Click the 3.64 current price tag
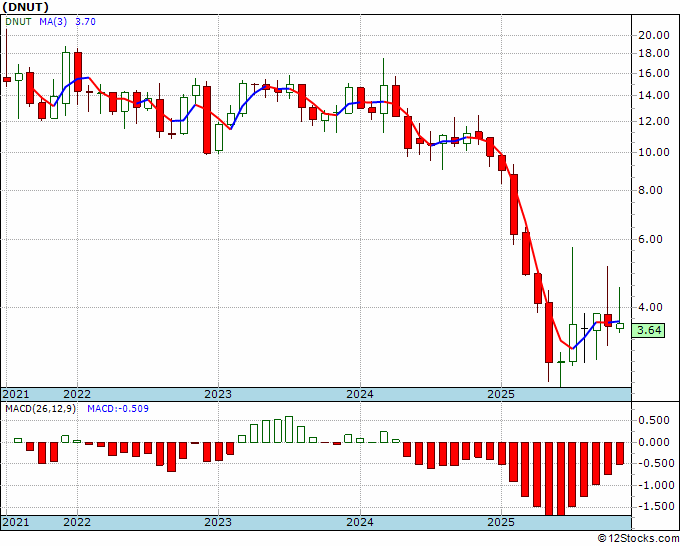680x546 pixels. tap(648, 330)
